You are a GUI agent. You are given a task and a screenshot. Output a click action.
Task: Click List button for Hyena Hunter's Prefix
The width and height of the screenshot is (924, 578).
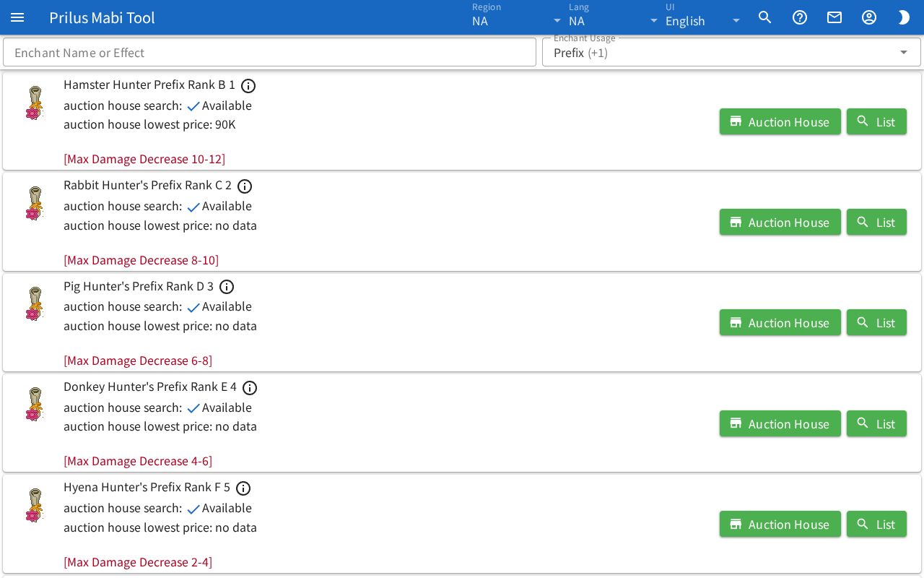[876, 524]
